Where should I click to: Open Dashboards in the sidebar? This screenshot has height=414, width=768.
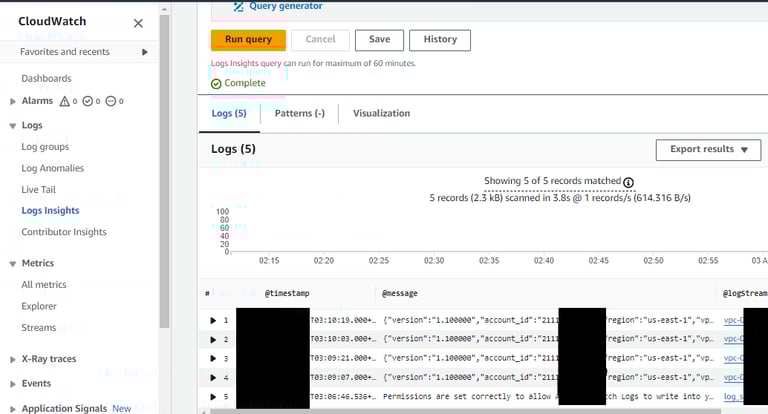(47, 78)
